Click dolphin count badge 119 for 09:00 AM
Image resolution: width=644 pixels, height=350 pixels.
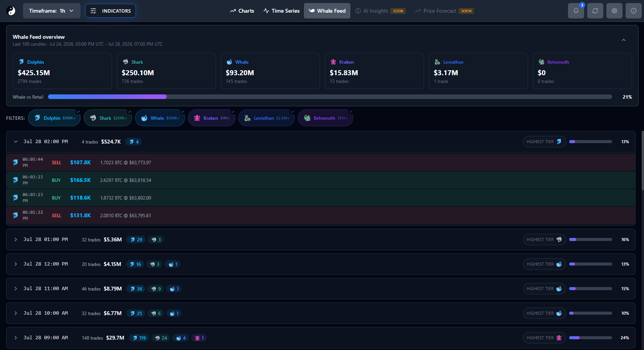coord(139,338)
